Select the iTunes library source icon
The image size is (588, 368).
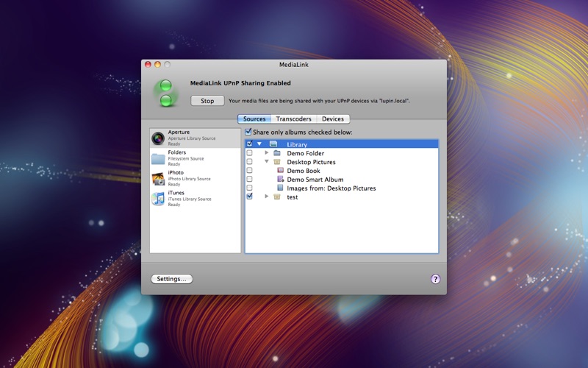tap(158, 199)
